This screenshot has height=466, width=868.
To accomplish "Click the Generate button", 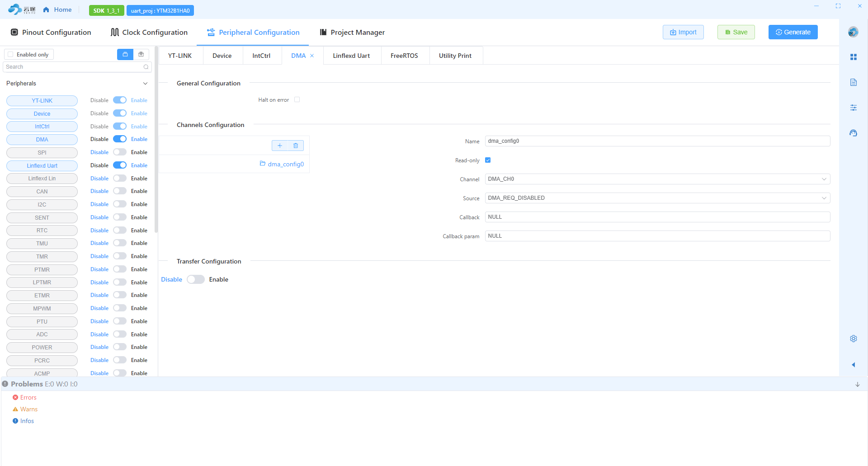I will [793, 32].
